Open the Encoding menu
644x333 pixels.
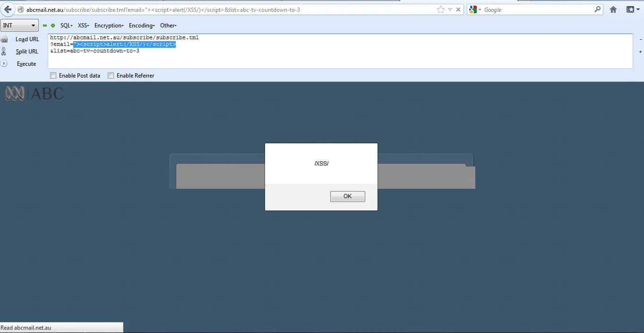tap(142, 26)
